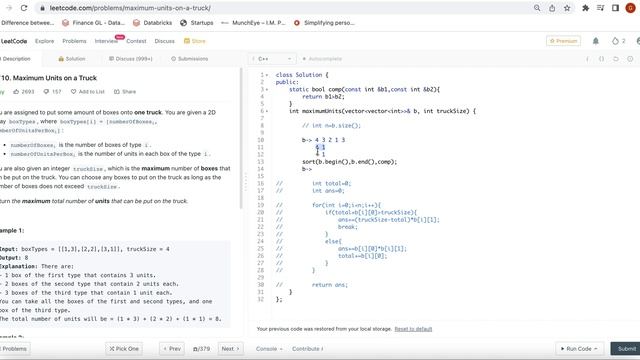
Task: Switch to the Solution tab
Action: coord(72,59)
